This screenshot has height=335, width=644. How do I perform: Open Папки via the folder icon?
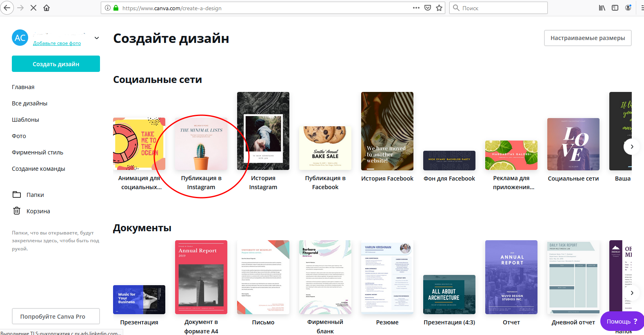17,194
